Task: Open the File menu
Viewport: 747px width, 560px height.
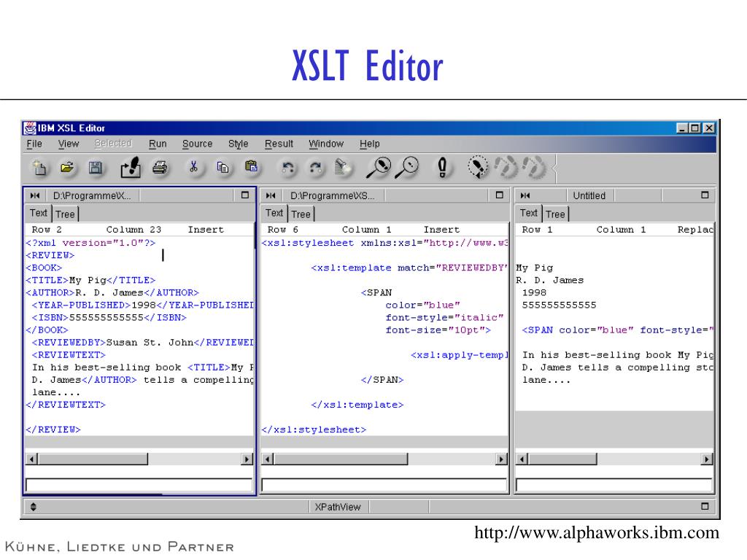Action: click(x=34, y=144)
